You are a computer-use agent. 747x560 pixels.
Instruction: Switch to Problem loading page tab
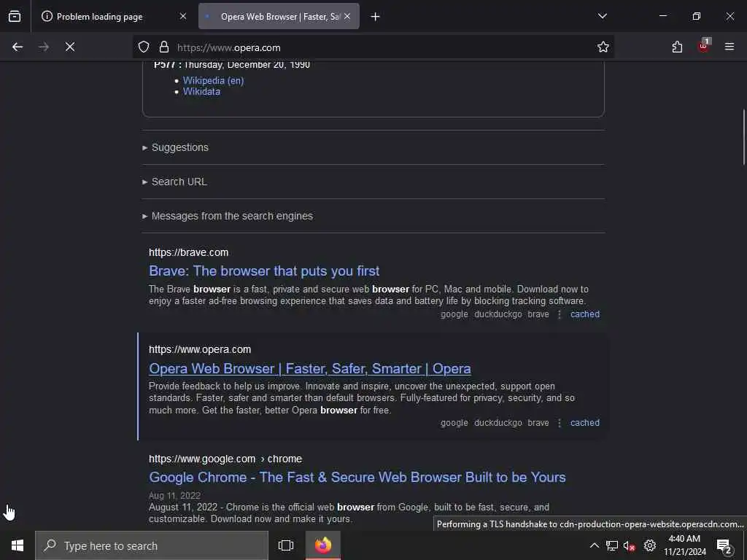click(115, 17)
